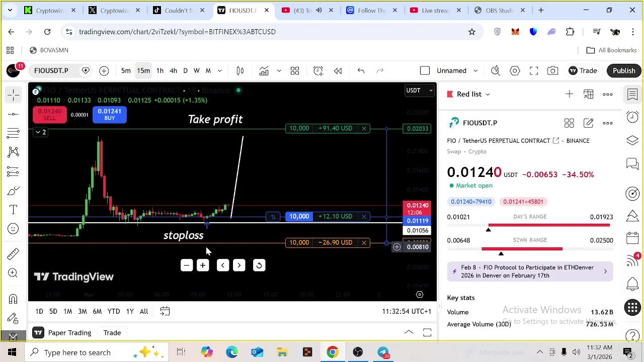
Task: Maximize the paper trading panel
Action: pyautogui.click(x=427, y=332)
